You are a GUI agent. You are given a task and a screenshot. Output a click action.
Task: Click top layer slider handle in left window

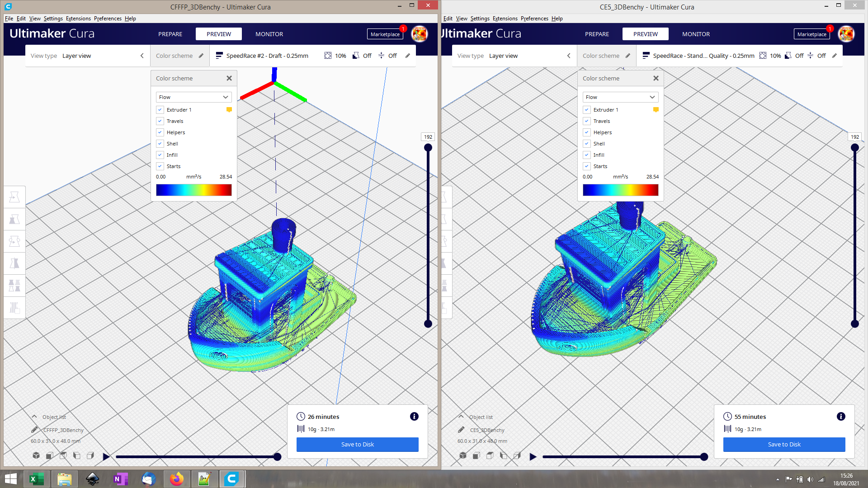428,147
